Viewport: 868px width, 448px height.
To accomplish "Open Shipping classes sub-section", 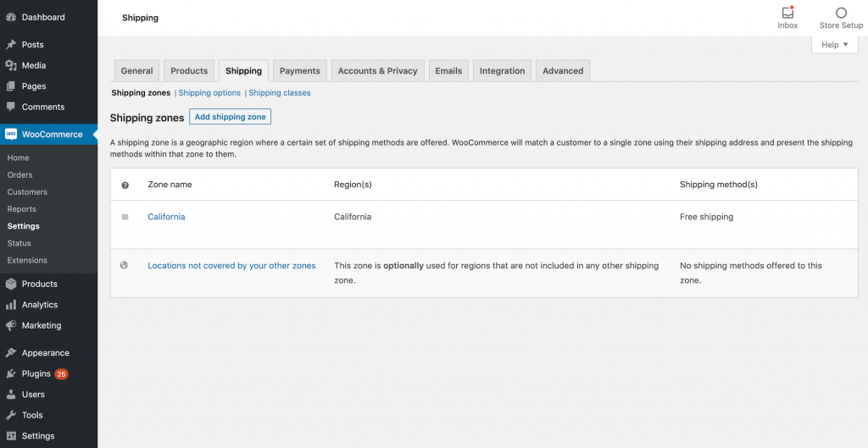I will click(x=279, y=93).
